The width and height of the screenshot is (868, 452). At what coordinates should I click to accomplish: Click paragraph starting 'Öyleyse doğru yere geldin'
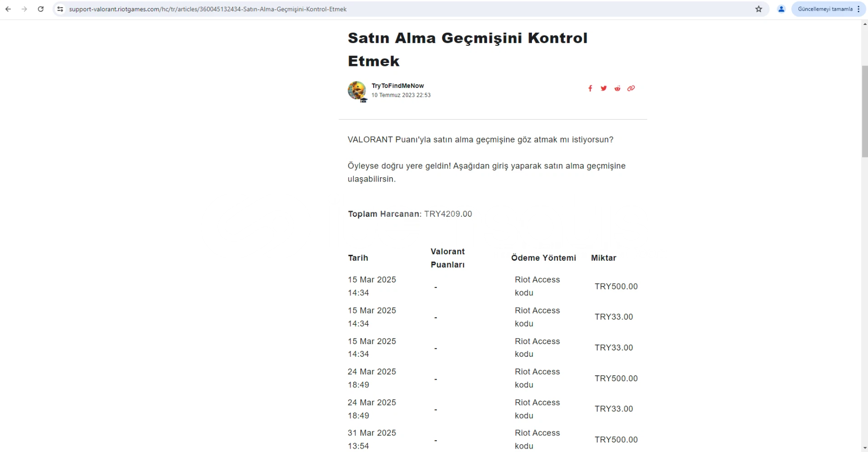(x=487, y=172)
